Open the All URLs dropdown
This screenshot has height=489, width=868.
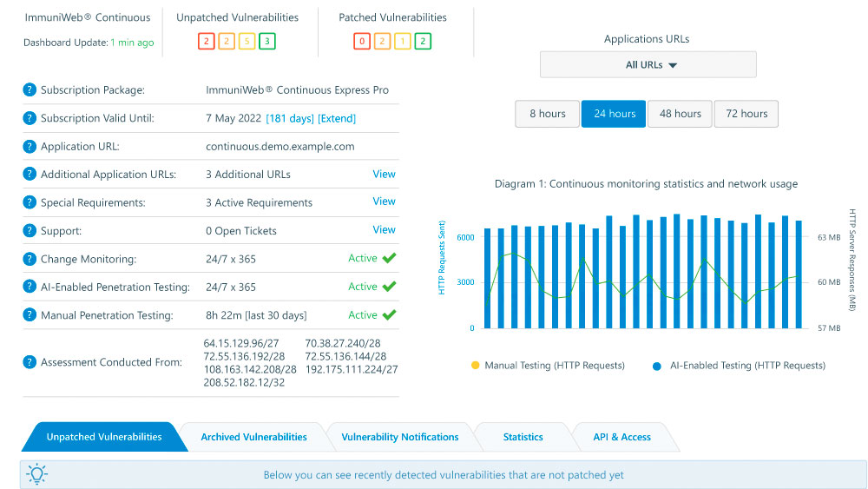(648, 65)
